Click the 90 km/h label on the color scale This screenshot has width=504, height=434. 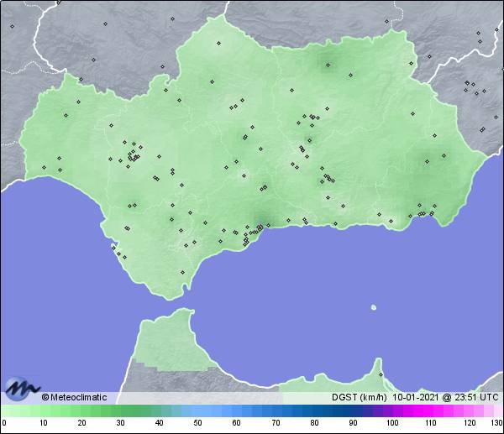[352, 422]
